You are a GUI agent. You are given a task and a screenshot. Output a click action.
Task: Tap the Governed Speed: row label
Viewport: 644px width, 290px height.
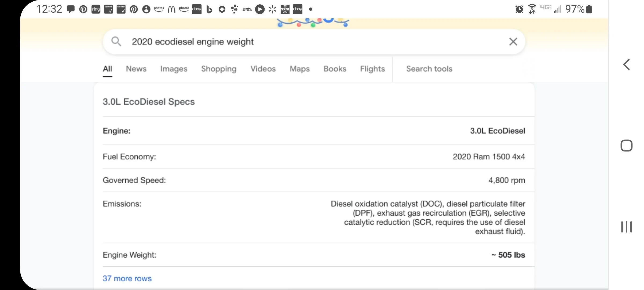click(x=134, y=180)
